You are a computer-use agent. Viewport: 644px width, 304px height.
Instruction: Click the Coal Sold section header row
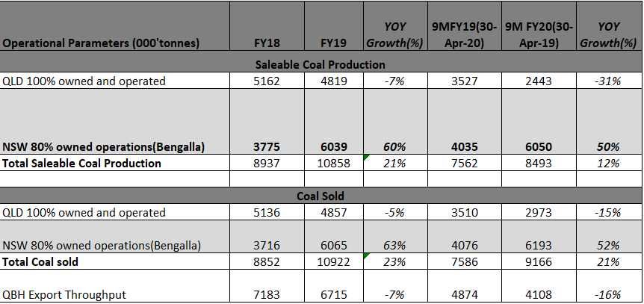320,196
